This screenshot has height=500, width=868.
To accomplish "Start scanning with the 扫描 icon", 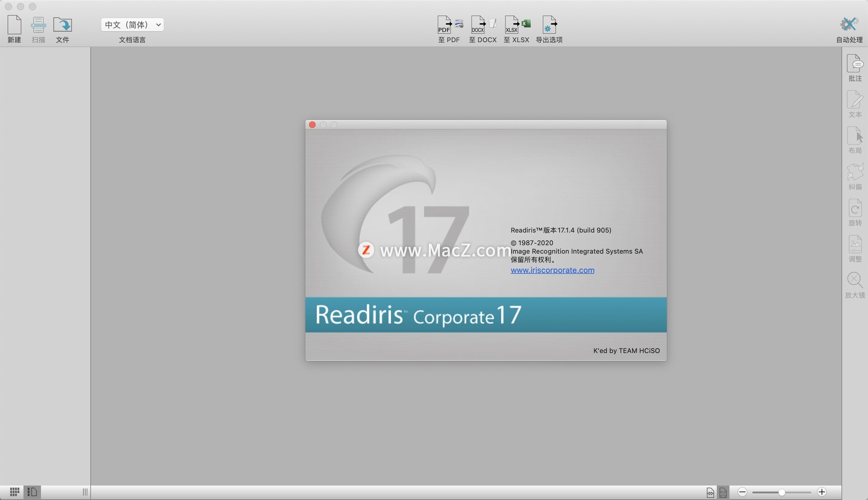I will coord(38,29).
